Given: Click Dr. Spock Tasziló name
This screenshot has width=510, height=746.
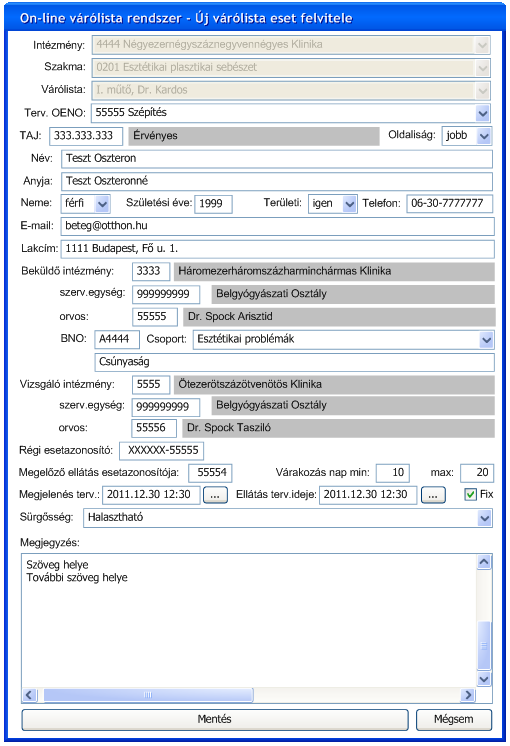Looking at the screenshot, I should coord(229,428).
